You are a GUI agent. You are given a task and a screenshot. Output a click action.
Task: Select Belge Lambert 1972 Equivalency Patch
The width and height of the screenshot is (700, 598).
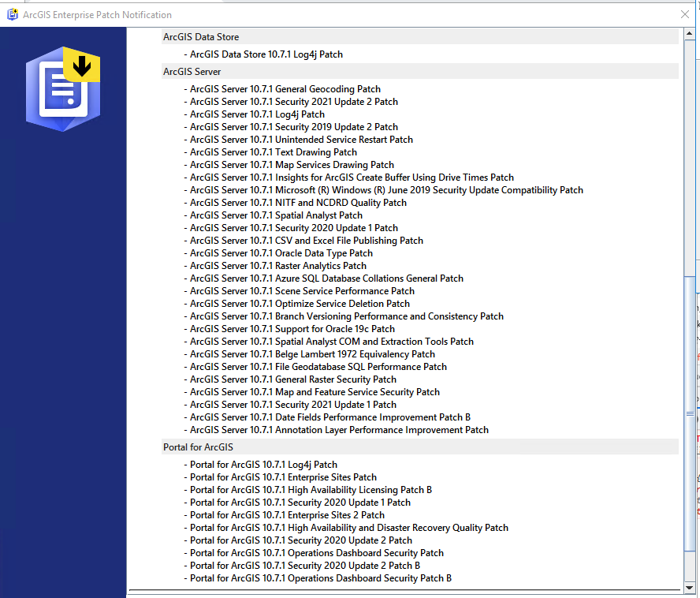310,354
